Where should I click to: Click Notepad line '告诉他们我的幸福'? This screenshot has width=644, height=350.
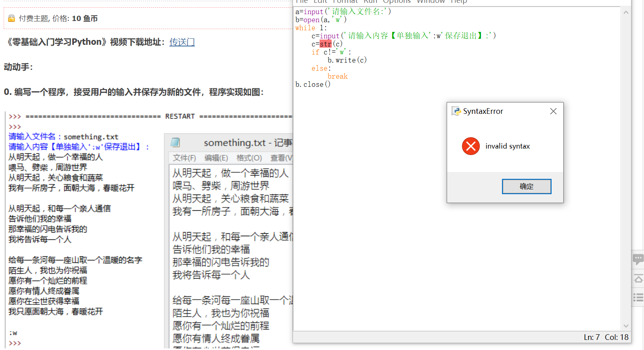(211, 249)
